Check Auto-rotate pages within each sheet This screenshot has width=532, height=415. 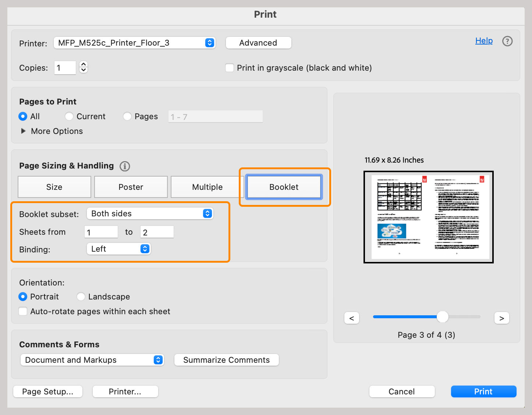click(x=23, y=311)
